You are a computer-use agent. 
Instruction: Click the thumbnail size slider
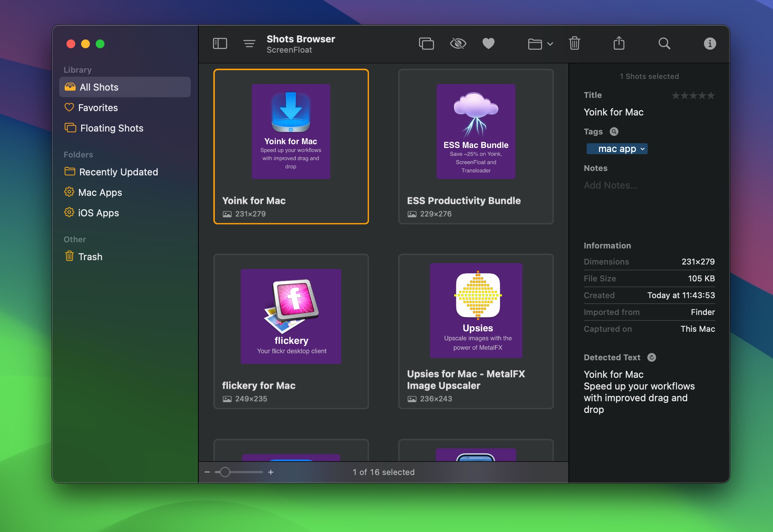coord(239,472)
